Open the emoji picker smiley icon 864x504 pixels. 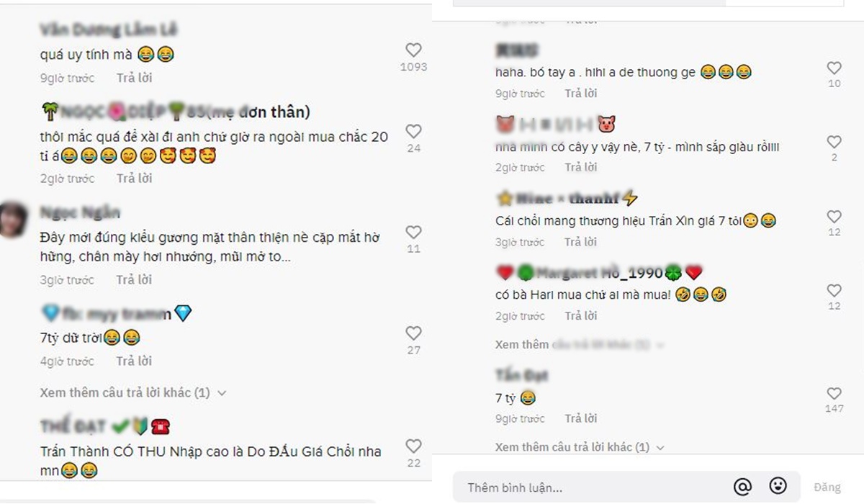[778, 487]
